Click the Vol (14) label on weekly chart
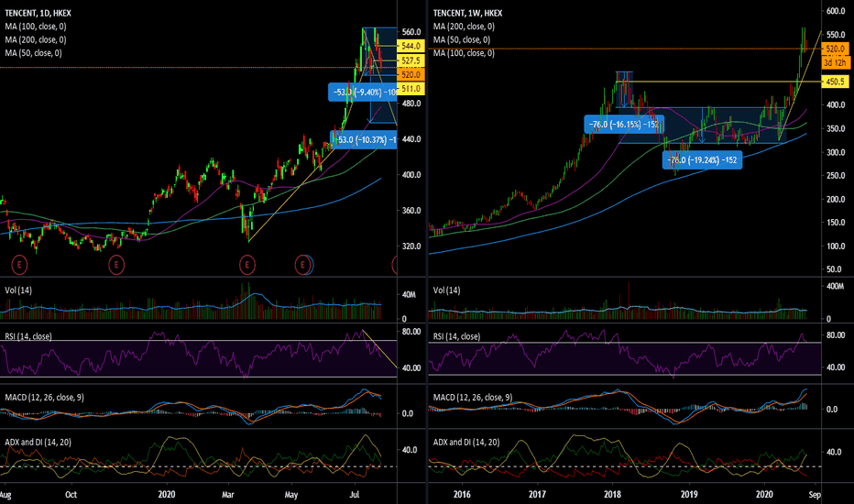 (x=446, y=290)
